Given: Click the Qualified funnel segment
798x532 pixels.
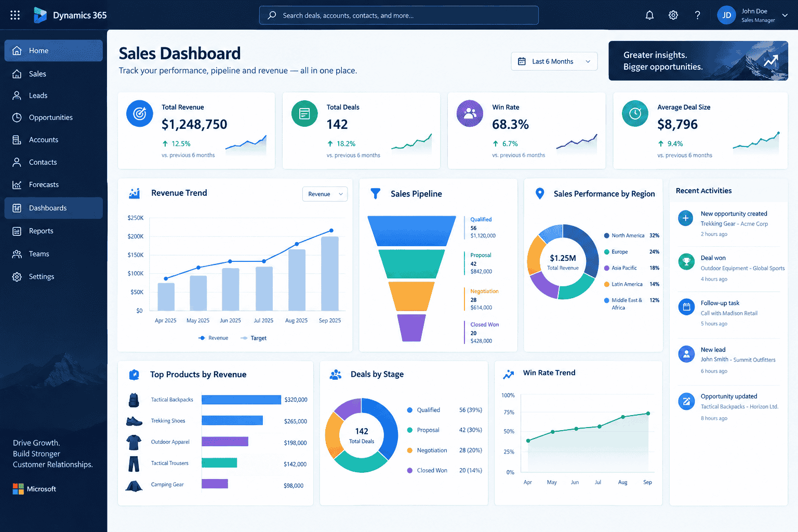Looking at the screenshot, I should [411, 231].
